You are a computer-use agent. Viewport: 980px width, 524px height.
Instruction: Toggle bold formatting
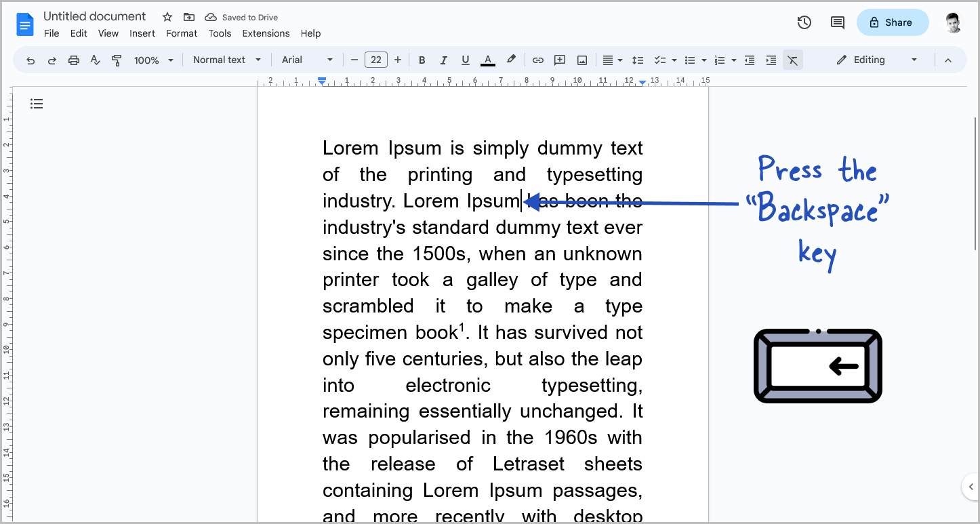point(422,60)
